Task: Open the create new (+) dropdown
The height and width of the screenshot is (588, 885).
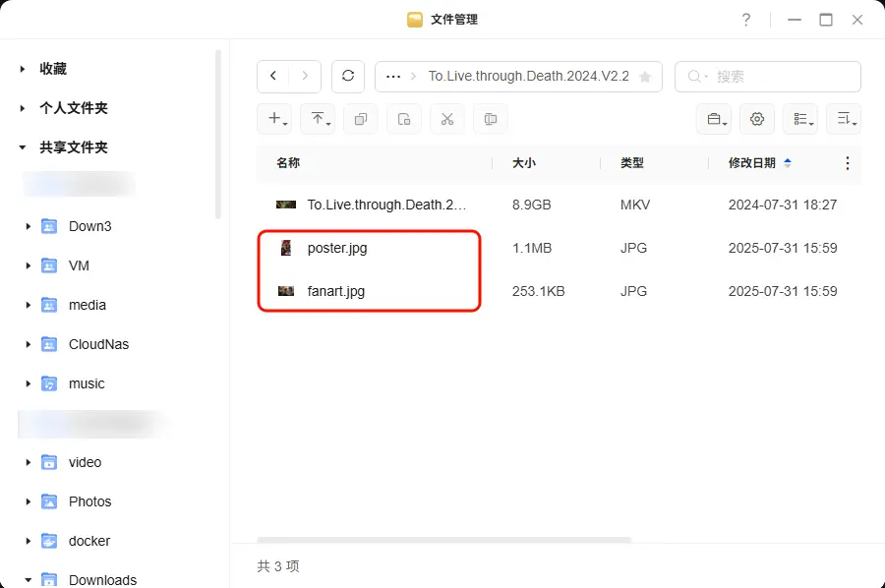Action: 277,119
